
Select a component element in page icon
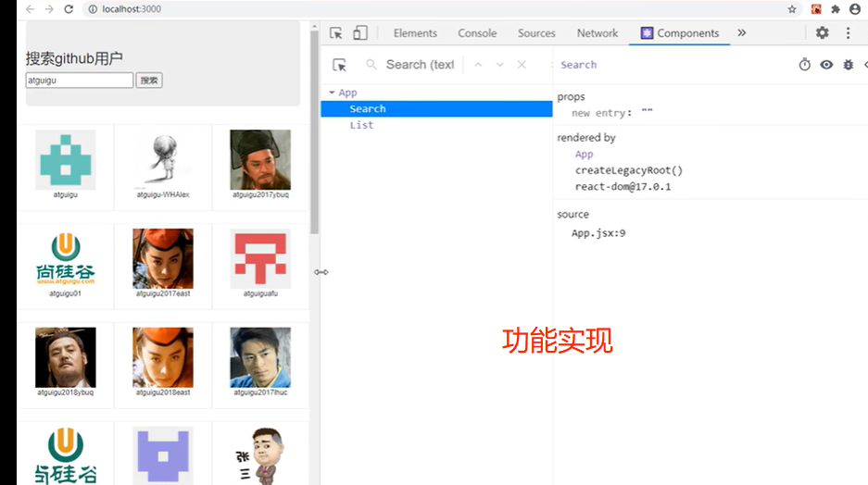pyautogui.click(x=339, y=65)
